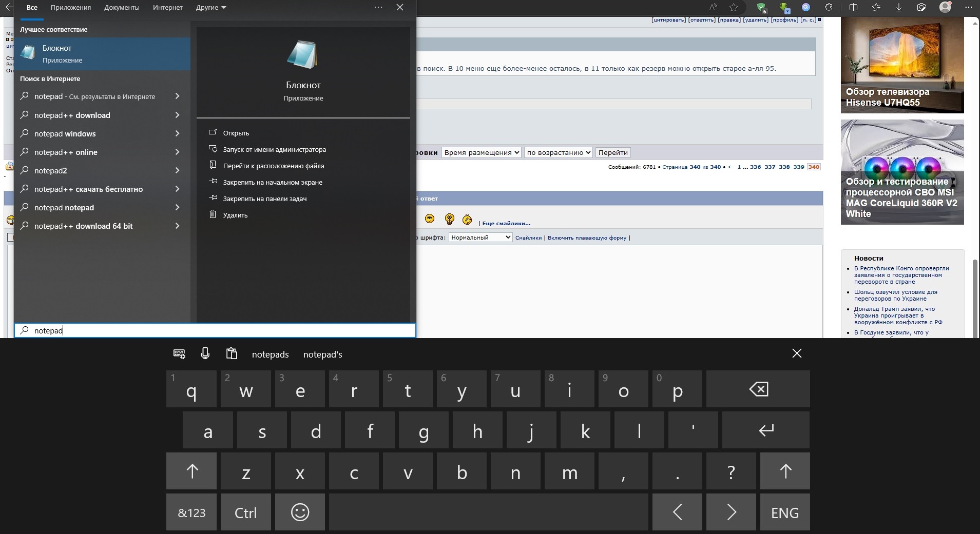Switch to the Все search tab
The width and height of the screenshot is (980, 534).
(32, 8)
